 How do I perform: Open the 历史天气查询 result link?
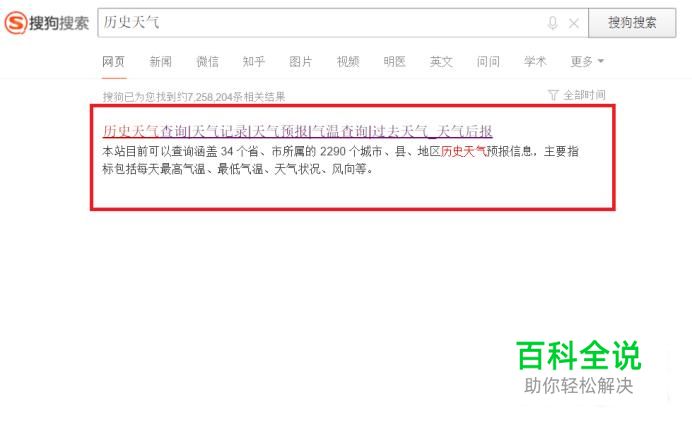click(297, 131)
